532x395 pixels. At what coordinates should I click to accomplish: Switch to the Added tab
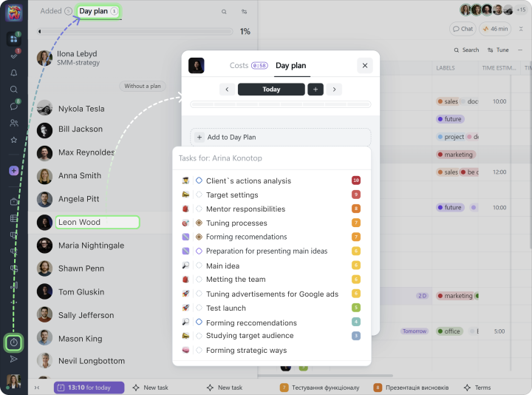(51, 11)
